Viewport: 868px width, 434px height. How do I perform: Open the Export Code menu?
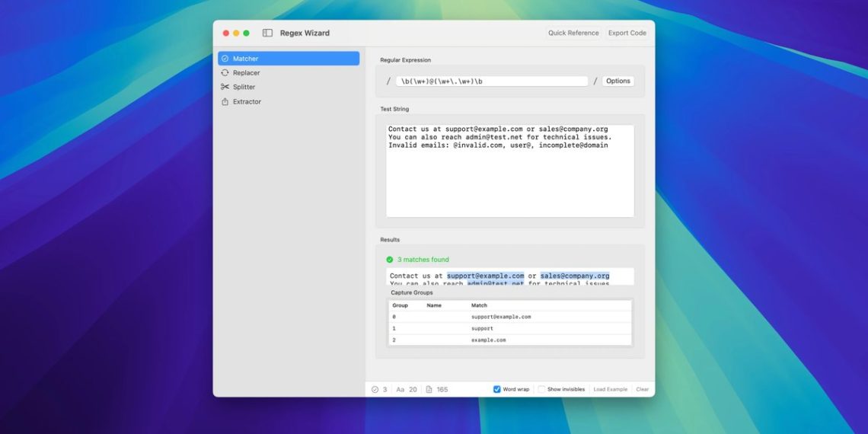click(x=627, y=33)
